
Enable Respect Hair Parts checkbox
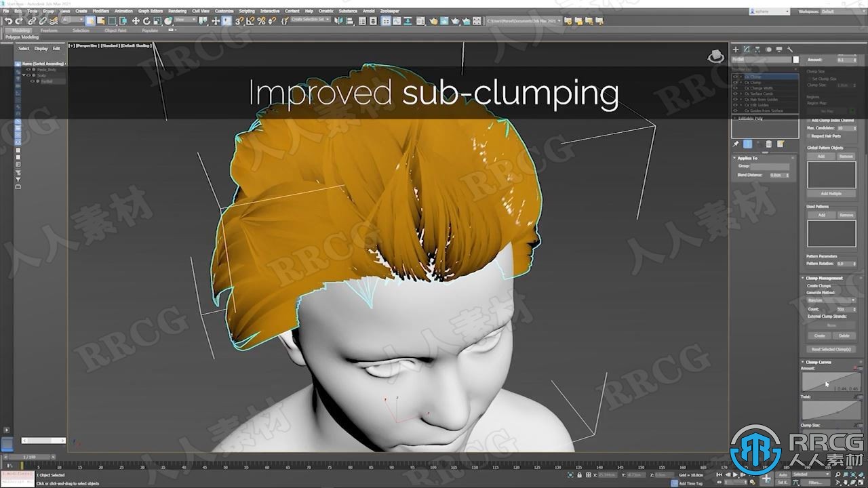point(809,136)
